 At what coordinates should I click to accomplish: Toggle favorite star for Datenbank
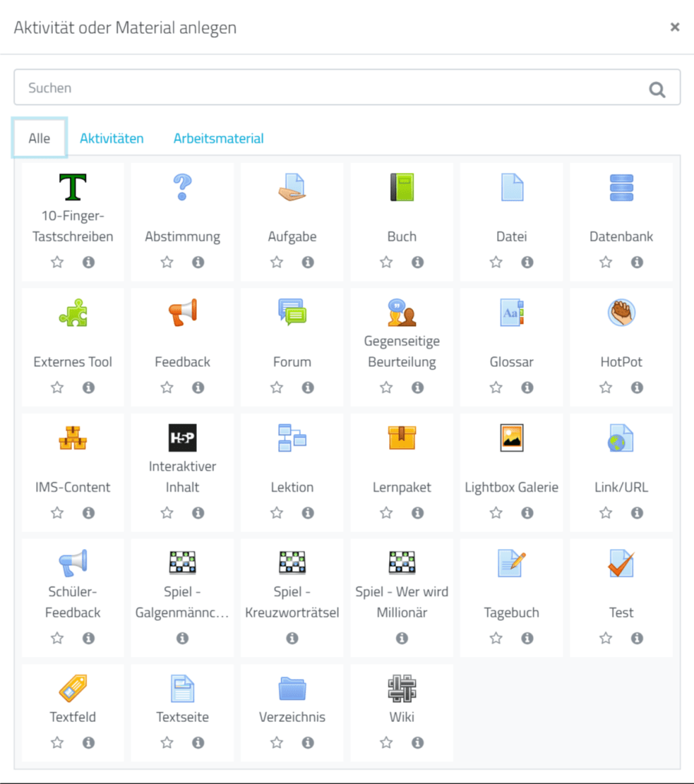pyautogui.click(x=606, y=263)
